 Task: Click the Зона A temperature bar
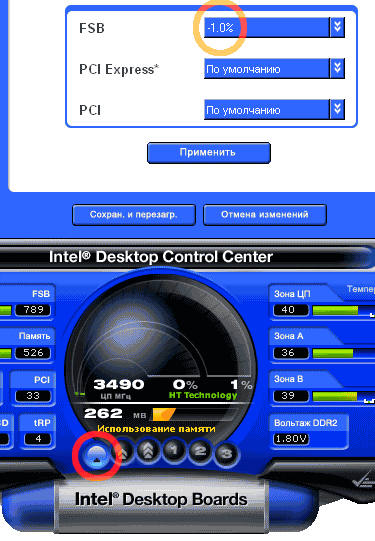point(343,353)
